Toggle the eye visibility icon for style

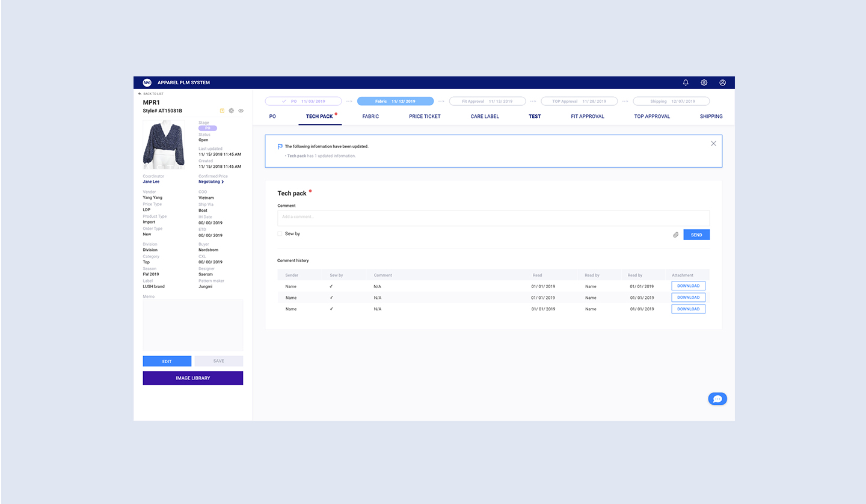(241, 111)
